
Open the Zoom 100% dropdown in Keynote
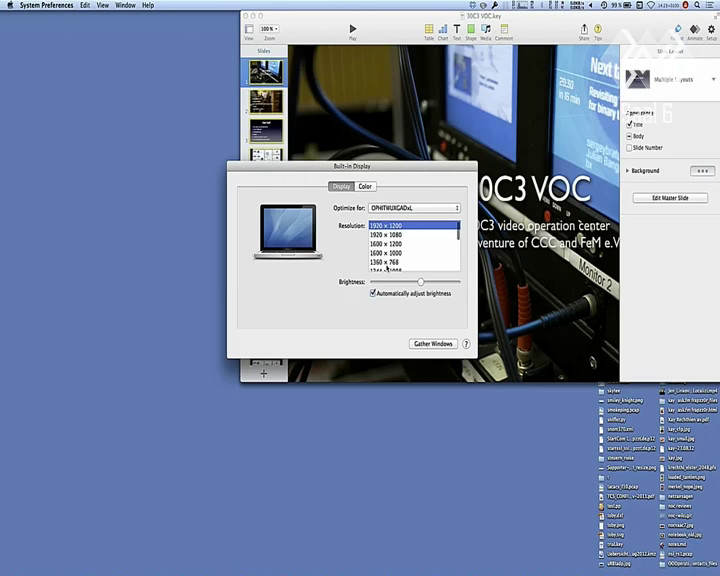click(270, 28)
